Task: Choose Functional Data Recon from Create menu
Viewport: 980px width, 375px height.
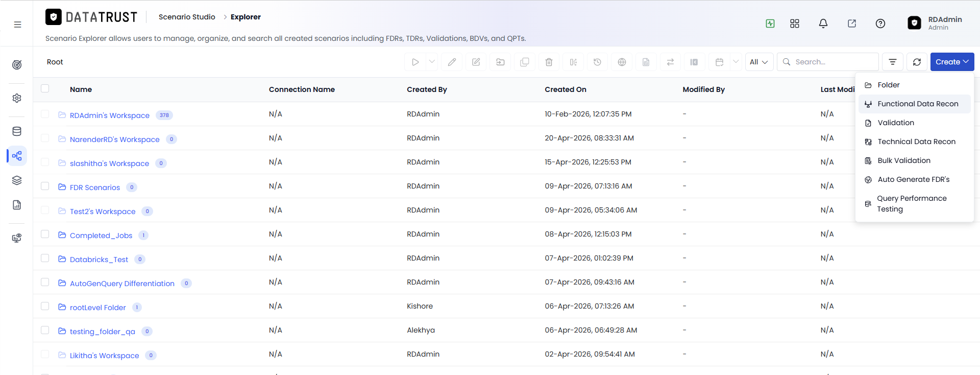Action: pyautogui.click(x=915, y=104)
